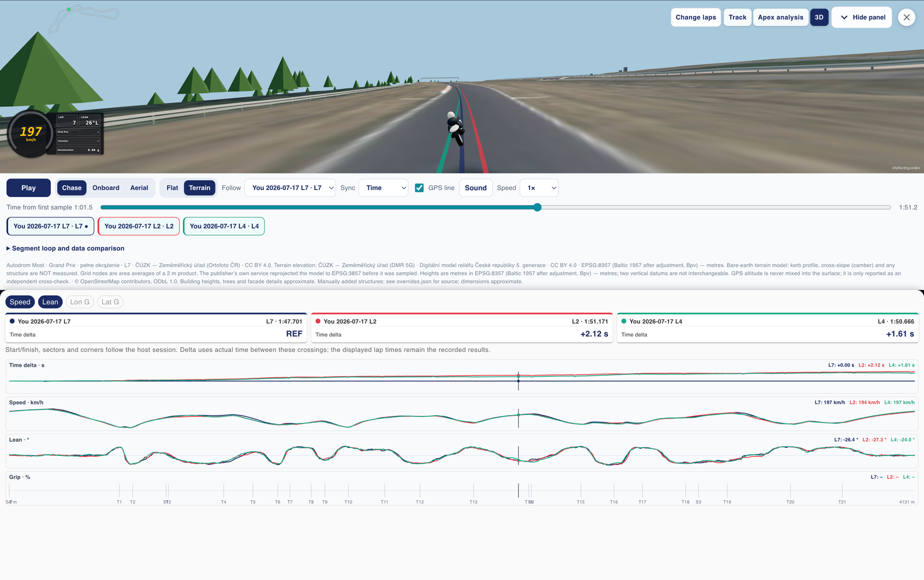924x580 pixels.
Task: Click T13 marker on Grip axis
Action: pyautogui.click(x=474, y=502)
